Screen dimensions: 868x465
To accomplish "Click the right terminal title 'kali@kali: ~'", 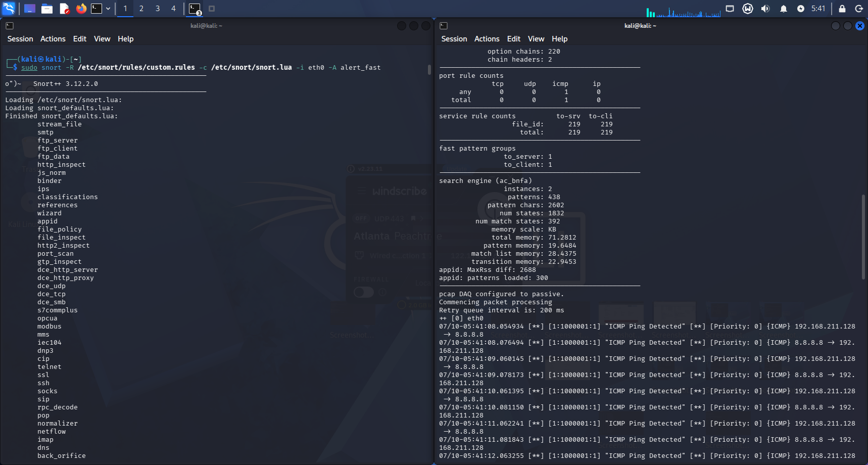I will pyautogui.click(x=640, y=26).
